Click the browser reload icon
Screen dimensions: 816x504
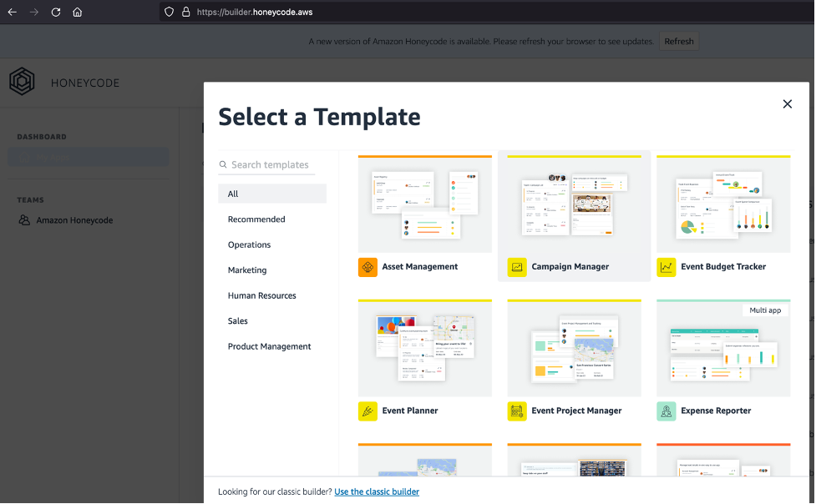[x=55, y=12]
